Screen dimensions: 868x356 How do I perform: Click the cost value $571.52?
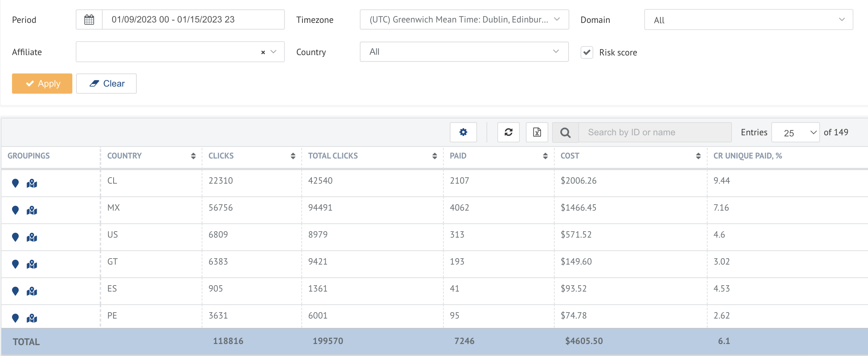tap(576, 235)
